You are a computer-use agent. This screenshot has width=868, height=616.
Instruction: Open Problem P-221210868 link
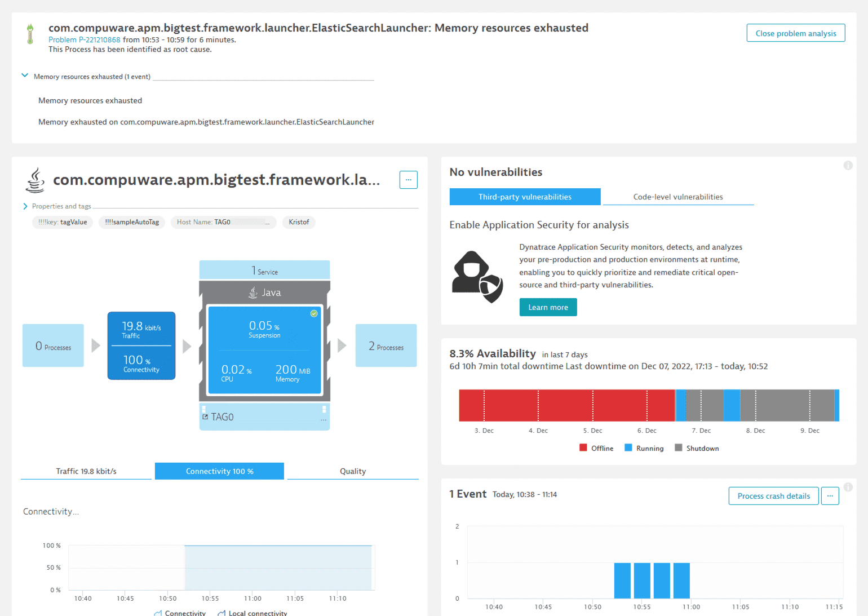click(85, 40)
